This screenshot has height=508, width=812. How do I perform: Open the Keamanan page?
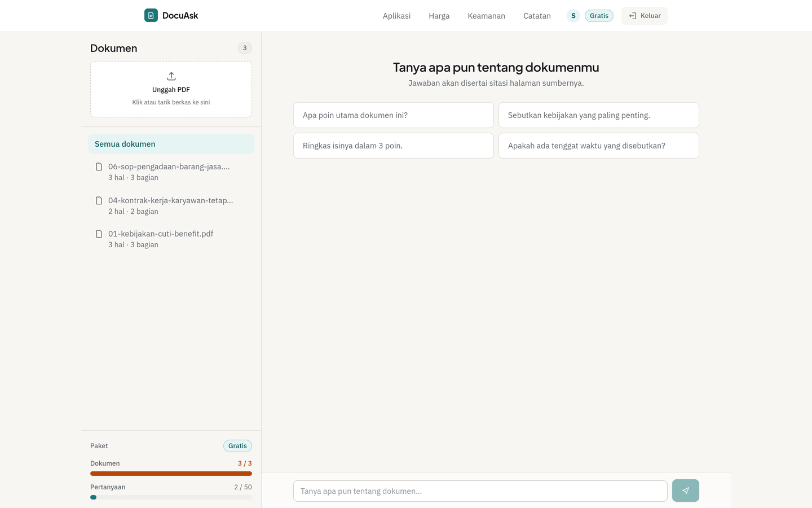point(487,16)
